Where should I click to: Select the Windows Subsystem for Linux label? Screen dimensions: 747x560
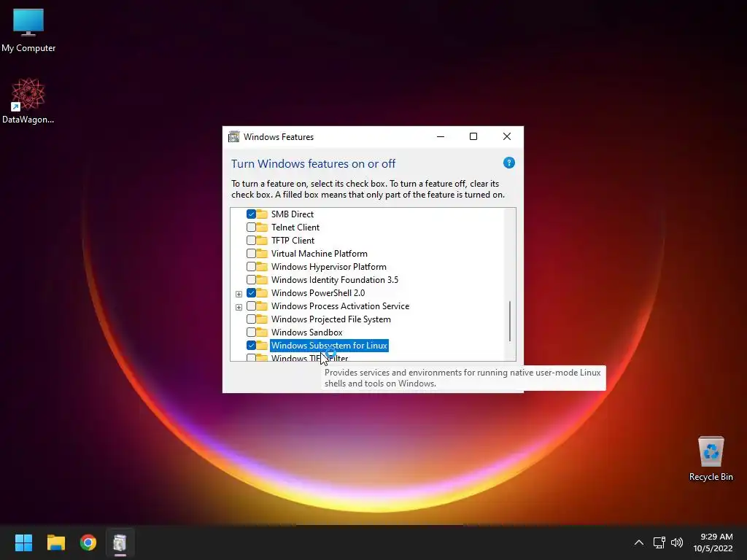pyautogui.click(x=329, y=345)
